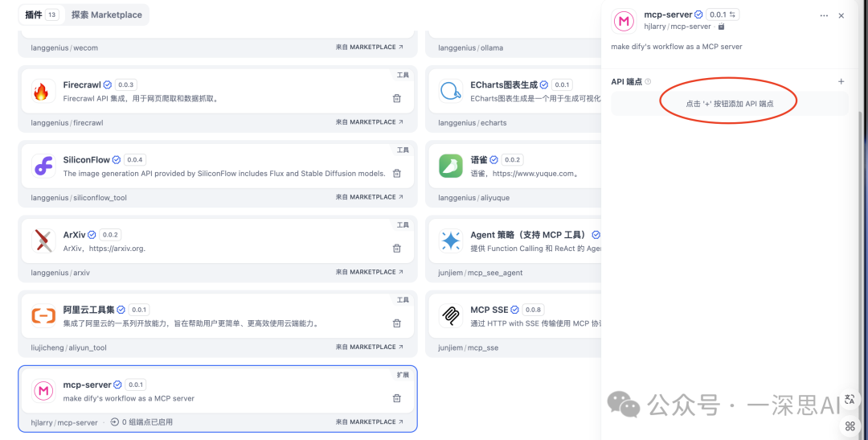Click the verified badge next to MCP SSE
The image size is (868, 440).
[514, 310]
